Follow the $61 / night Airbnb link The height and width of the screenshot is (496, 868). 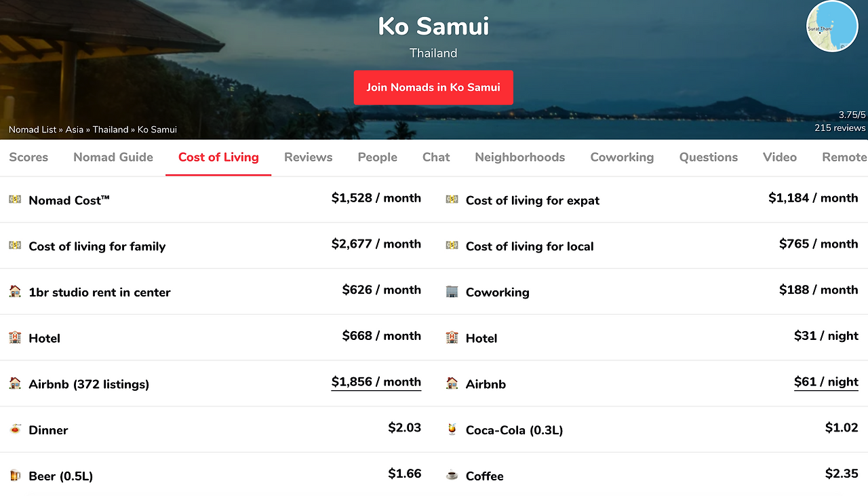[x=826, y=382]
